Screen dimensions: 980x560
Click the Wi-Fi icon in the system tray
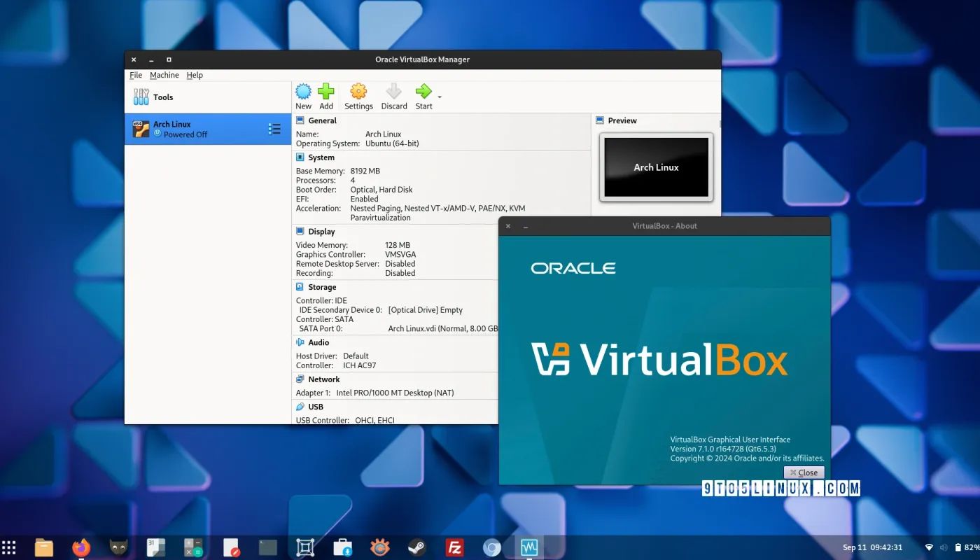[x=929, y=547]
